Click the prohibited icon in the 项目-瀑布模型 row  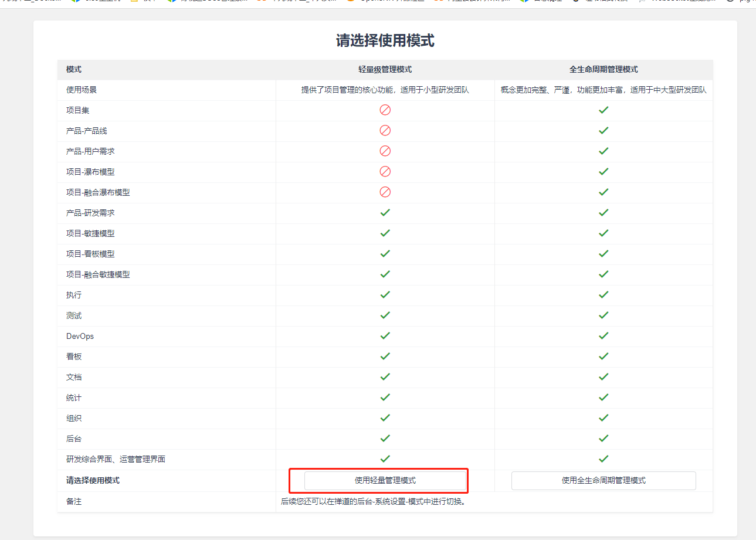point(385,171)
